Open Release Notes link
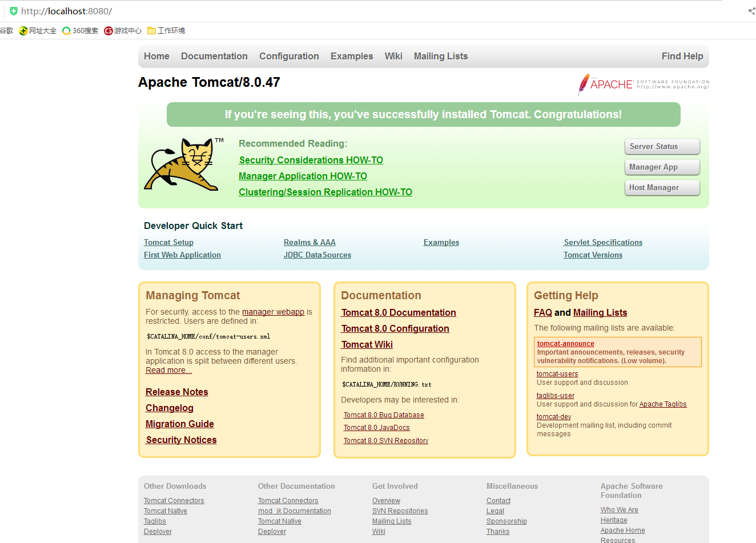The height and width of the screenshot is (543, 756). 177,392
